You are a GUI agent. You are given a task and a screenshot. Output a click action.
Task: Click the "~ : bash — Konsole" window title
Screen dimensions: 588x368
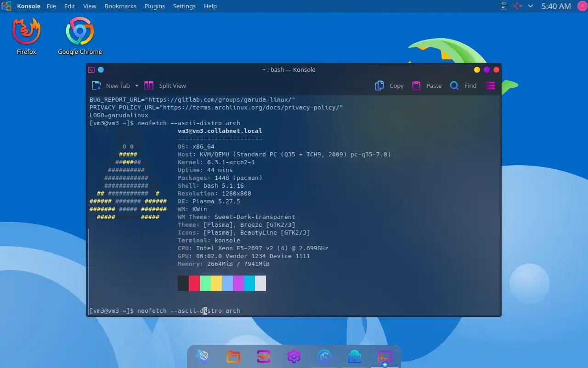(288, 70)
